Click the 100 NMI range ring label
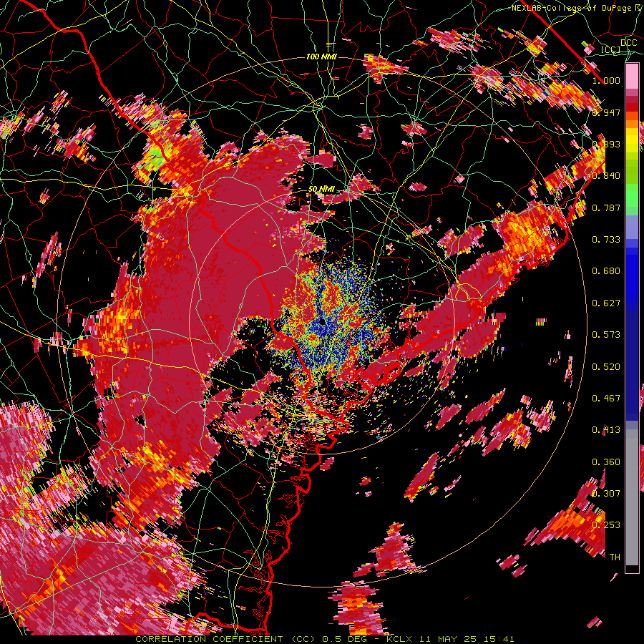644x644 pixels. tap(321, 57)
